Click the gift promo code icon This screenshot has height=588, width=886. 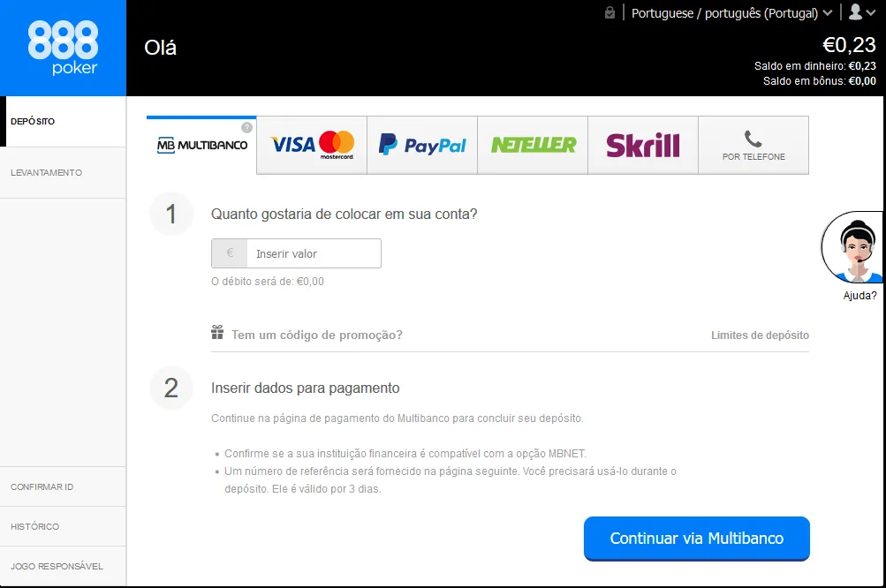(x=217, y=332)
